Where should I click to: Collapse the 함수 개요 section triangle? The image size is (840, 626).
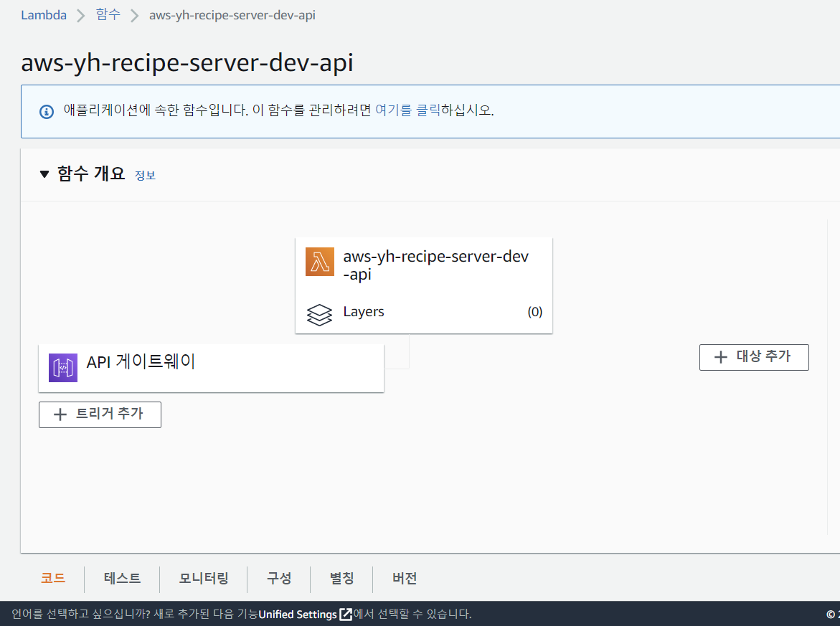coord(44,174)
